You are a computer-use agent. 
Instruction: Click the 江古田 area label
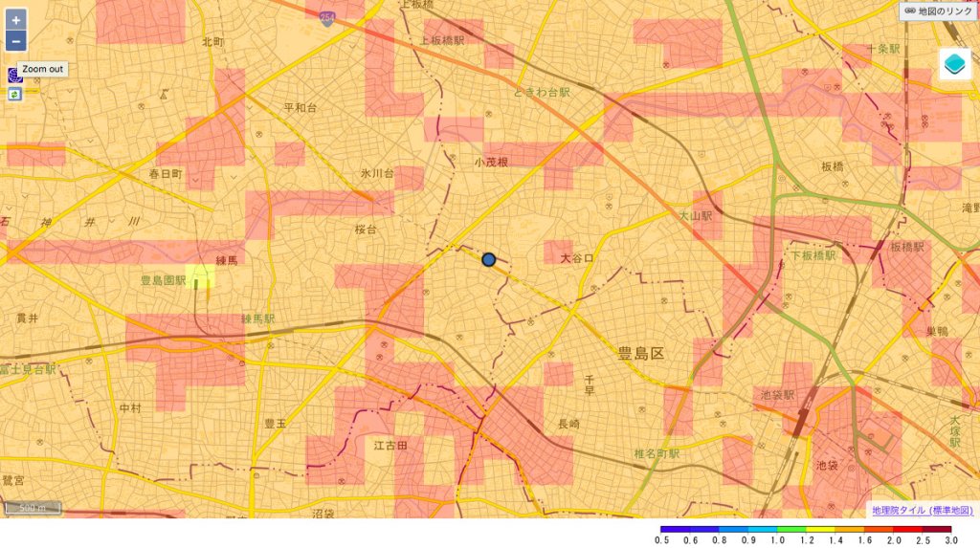390,446
